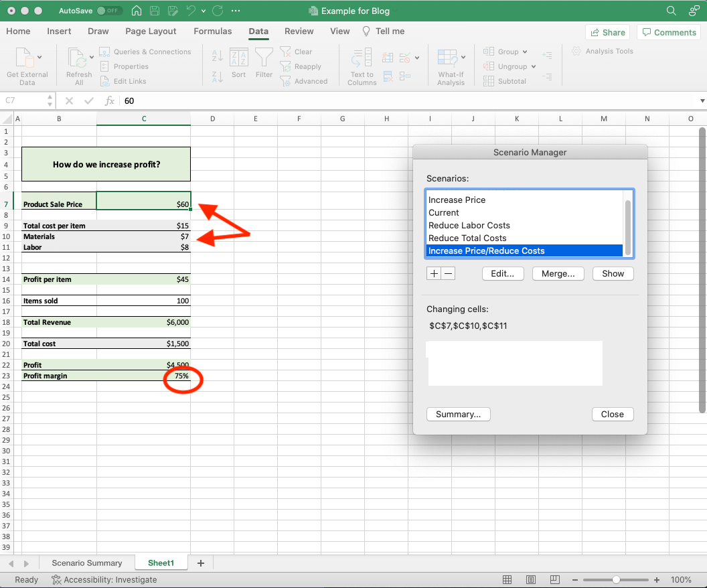
Task: Click the Flash Fill icon
Action: point(388,58)
